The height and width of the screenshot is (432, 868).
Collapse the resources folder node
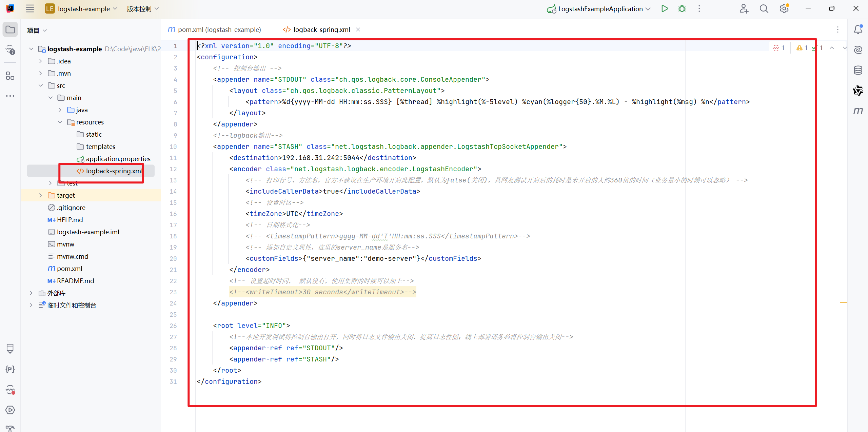click(60, 122)
